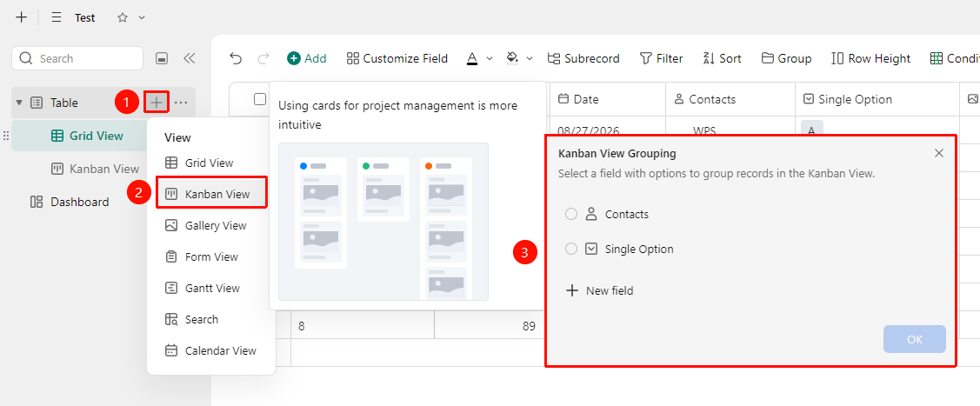Select the Single Option radio button
The width and height of the screenshot is (980, 406).
coord(570,250)
